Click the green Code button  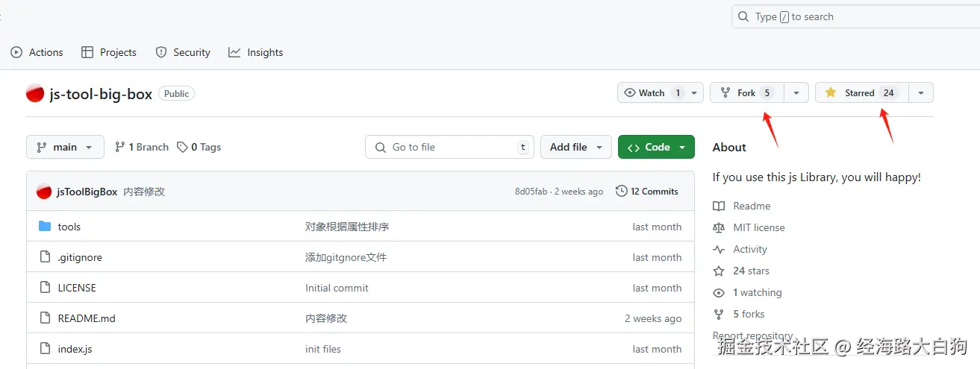pyautogui.click(x=649, y=147)
